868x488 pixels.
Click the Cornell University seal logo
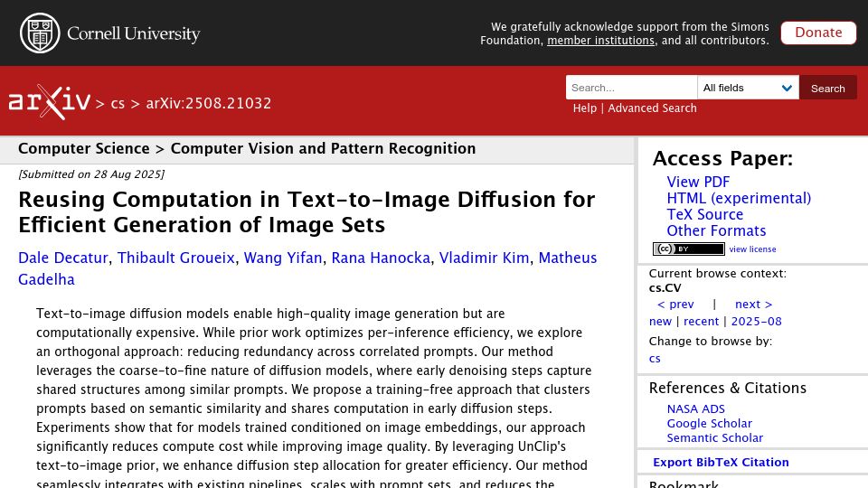(40, 33)
